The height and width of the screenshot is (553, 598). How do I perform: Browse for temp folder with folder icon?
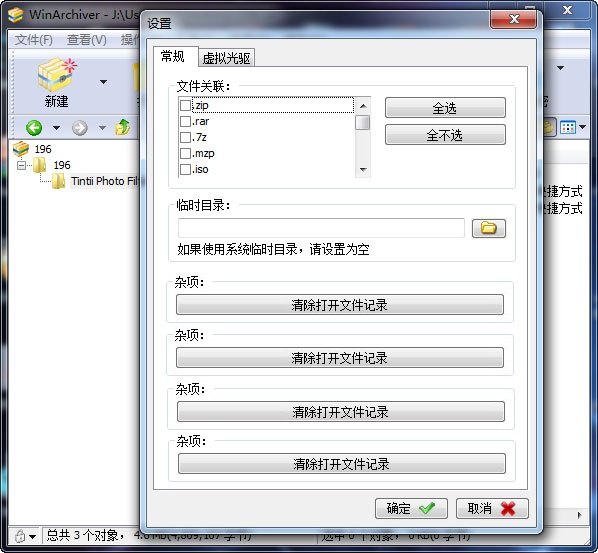[x=489, y=228]
